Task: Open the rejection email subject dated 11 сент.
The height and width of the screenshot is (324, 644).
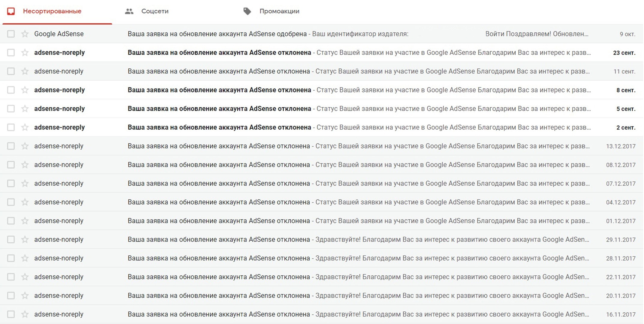Action: [x=219, y=71]
